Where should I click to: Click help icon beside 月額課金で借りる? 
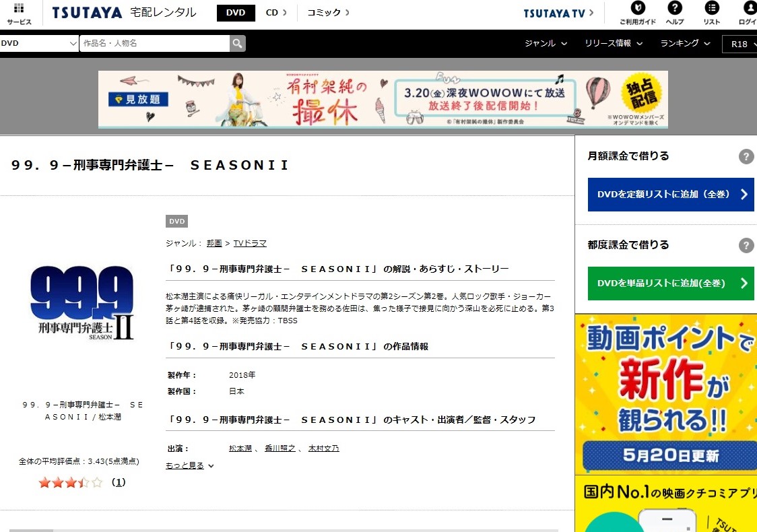click(x=746, y=157)
